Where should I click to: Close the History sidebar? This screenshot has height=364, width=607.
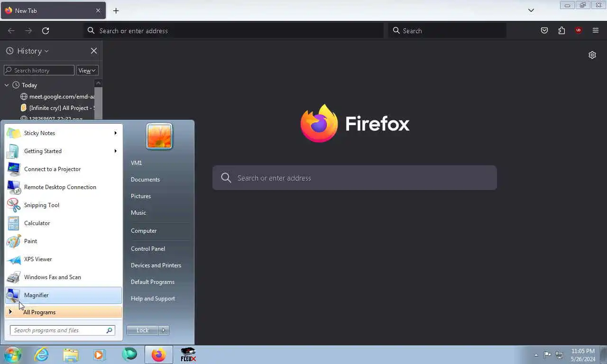[94, 51]
